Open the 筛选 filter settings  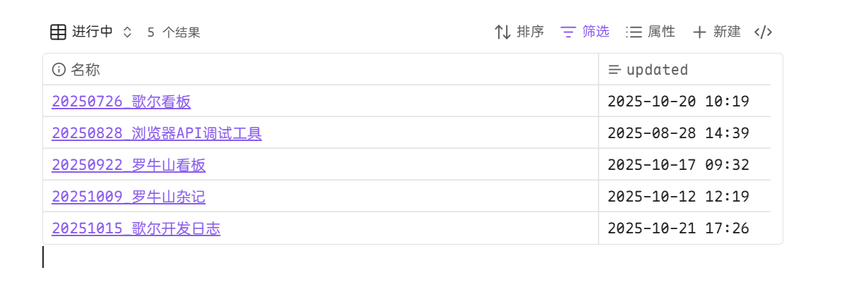596,32
